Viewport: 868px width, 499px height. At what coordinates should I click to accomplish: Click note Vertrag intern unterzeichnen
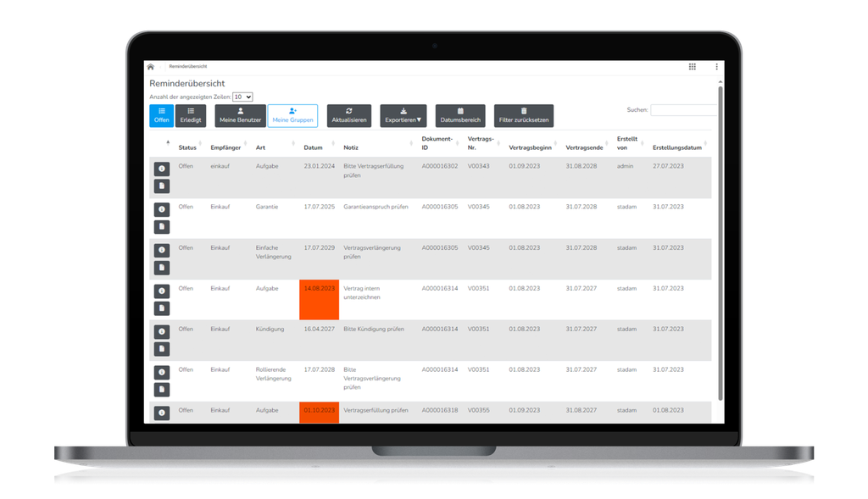tap(362, 292)
